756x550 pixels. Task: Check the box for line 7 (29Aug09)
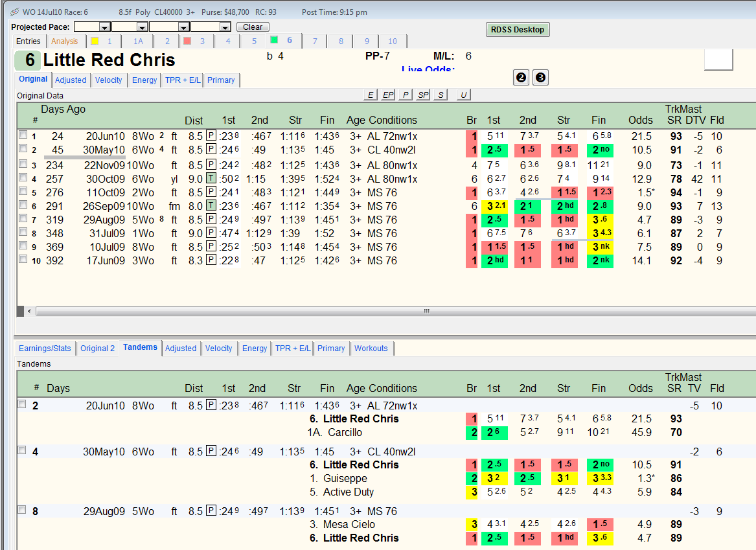pyautogui.click(x=22, y=218)
